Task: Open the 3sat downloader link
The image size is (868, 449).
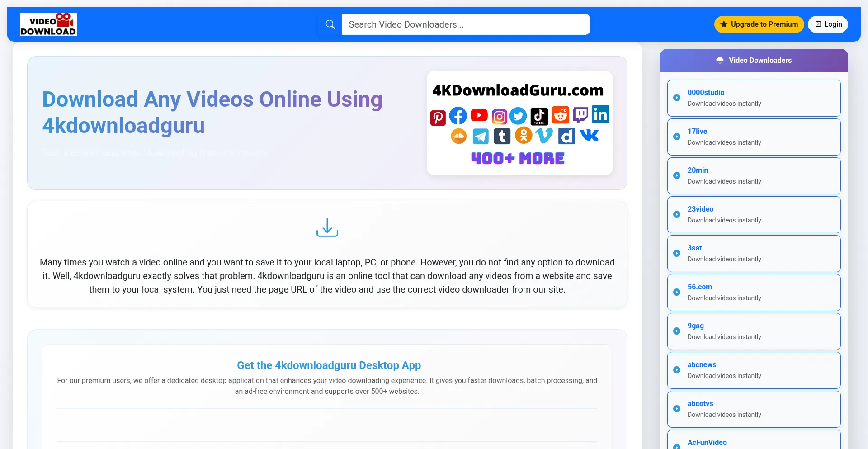Action: pyautogui.click(x=754, y=254)
